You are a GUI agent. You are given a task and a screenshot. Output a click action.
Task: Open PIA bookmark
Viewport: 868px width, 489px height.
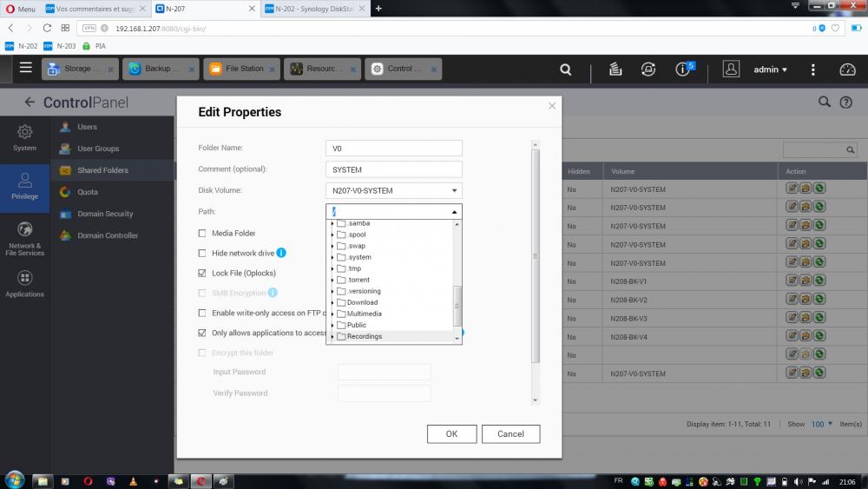95,46
